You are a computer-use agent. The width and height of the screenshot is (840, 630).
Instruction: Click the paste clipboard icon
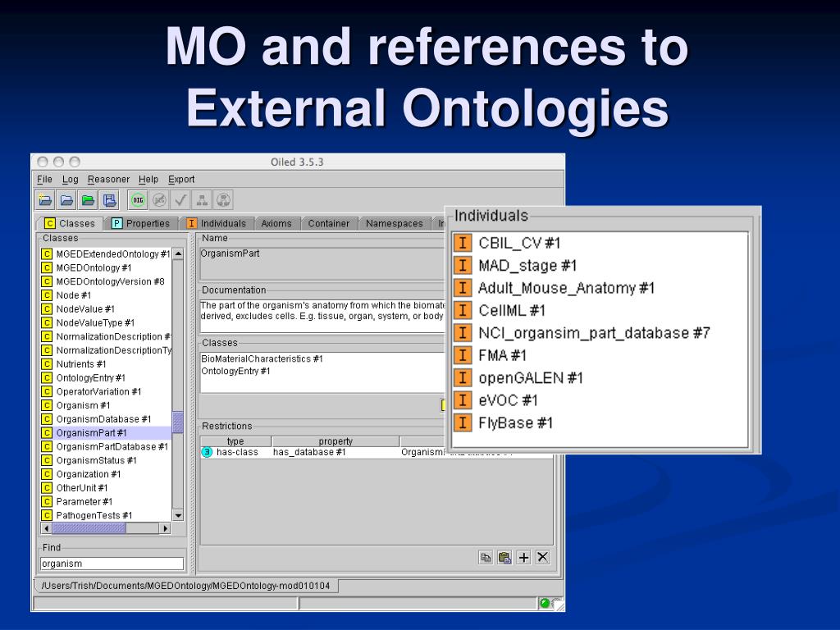tap(504, 558)
